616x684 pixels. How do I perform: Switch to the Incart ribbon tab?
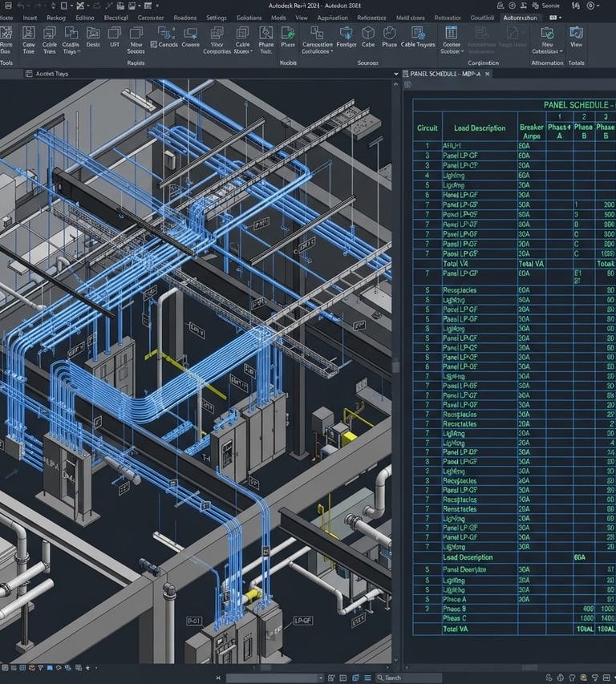point(30,18)
